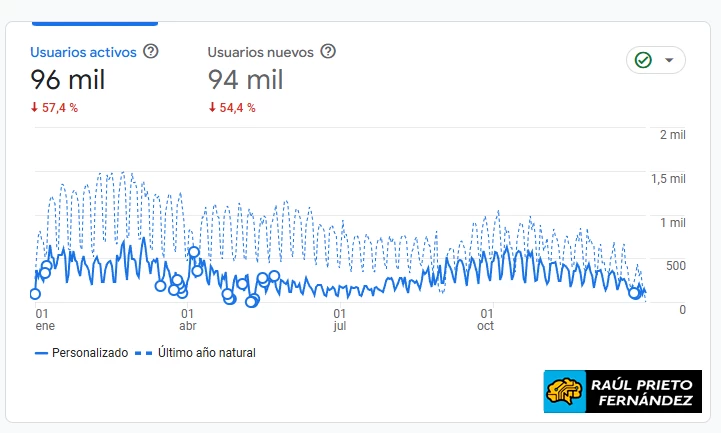Image resolution: width=721 pixels, height=433 pixels.
Task: Click the anomaly marker at 01 ene
Action: click(x=35, y=294)
